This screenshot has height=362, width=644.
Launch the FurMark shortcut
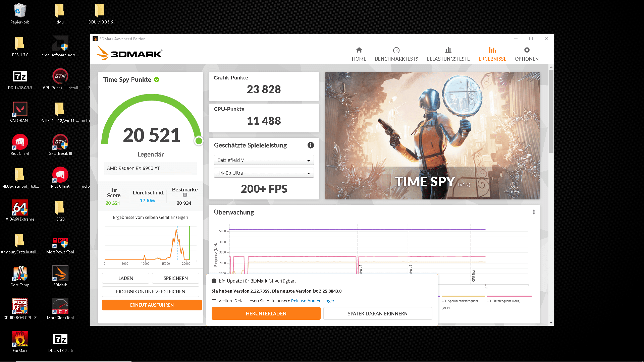[x=20, y=342]
